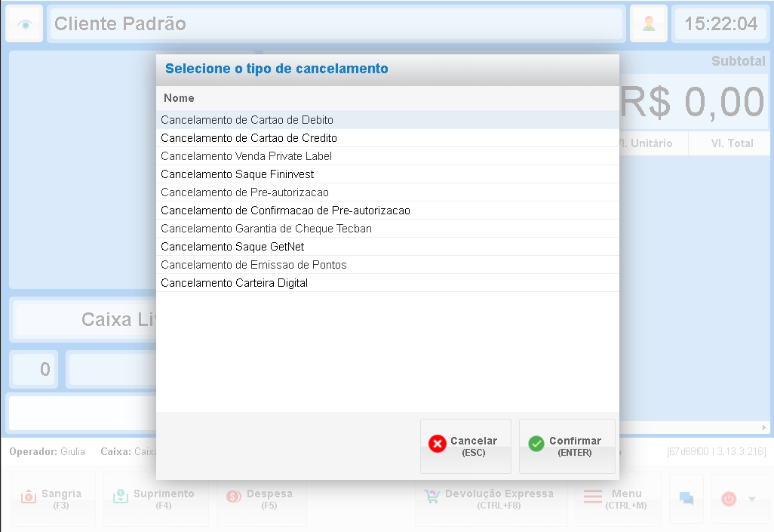The image size is (774, 532).
Task: Open the customer profile icon
Action: pyautogui.click(x=649, y=23)
